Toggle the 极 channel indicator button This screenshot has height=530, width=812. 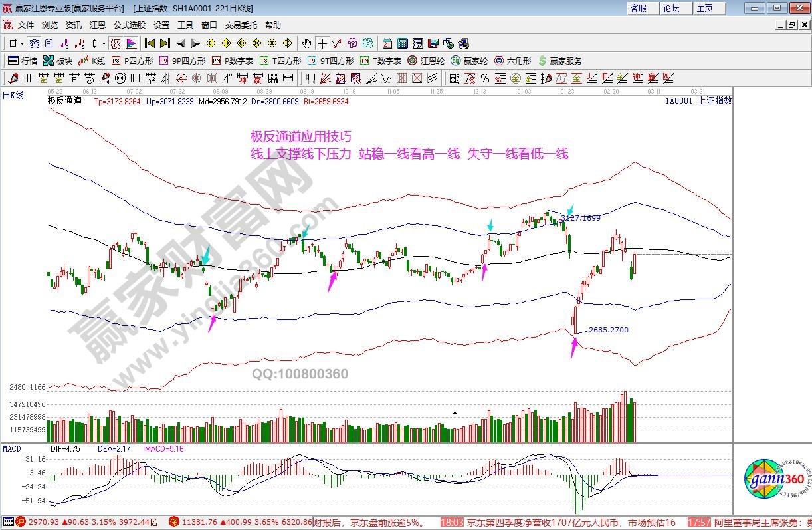pos(115,43)
